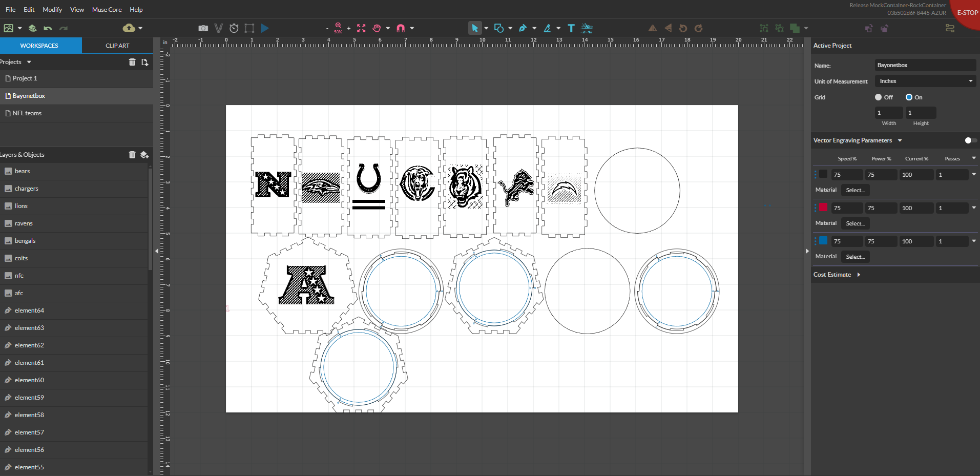Click the green boolean combine shapes icon
The image size is (980, 476).
point(795,28)
